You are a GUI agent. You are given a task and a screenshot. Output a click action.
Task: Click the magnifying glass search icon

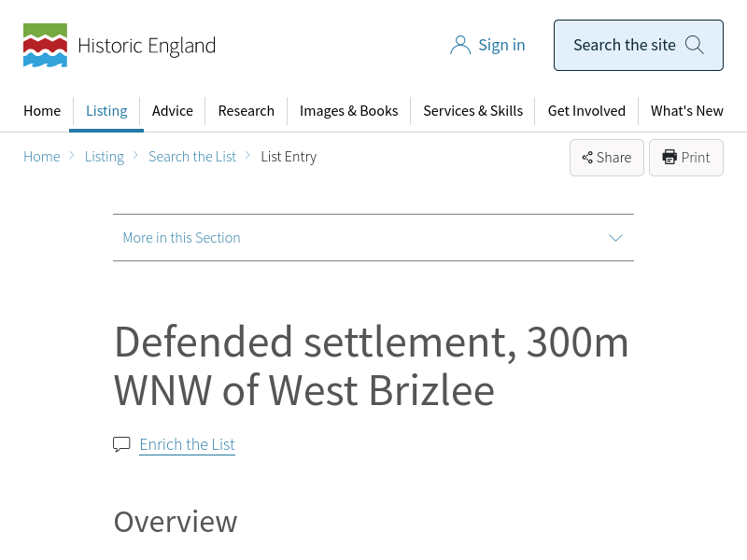694,45
